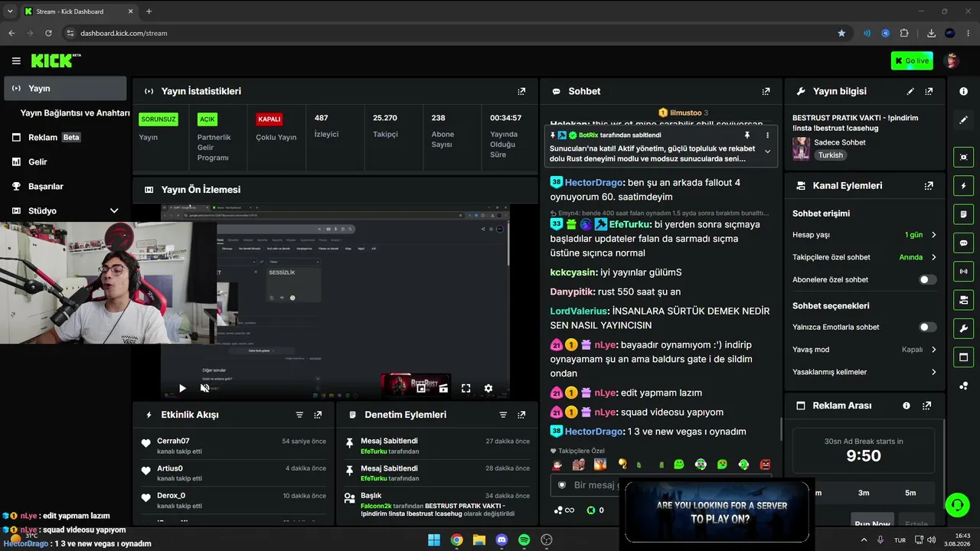This screenshot has height=551, width=980.
Task: Expand the pinned BotRix message
Action: click(x=767, y=152)
